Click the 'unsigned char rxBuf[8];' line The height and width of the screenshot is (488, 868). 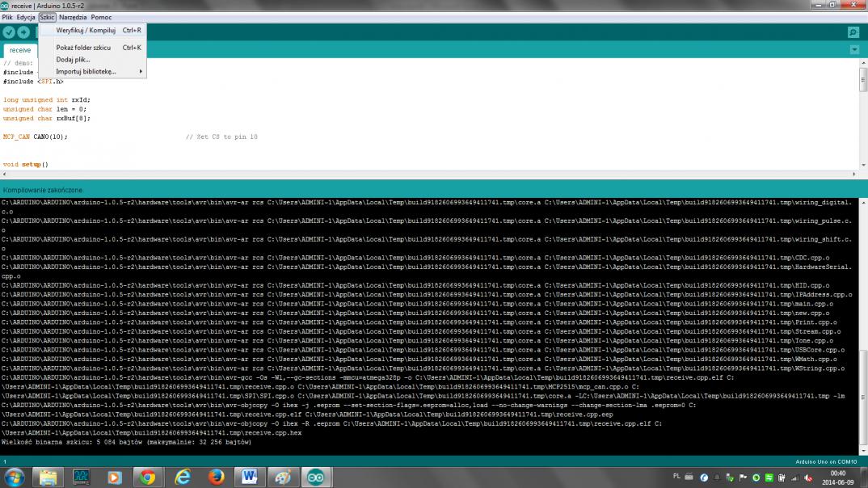click(x=47, y=119)
